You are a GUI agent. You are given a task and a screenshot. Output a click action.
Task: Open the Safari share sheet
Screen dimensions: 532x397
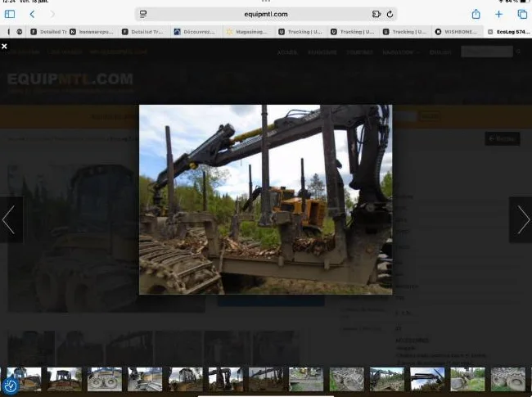pos(476,14)
